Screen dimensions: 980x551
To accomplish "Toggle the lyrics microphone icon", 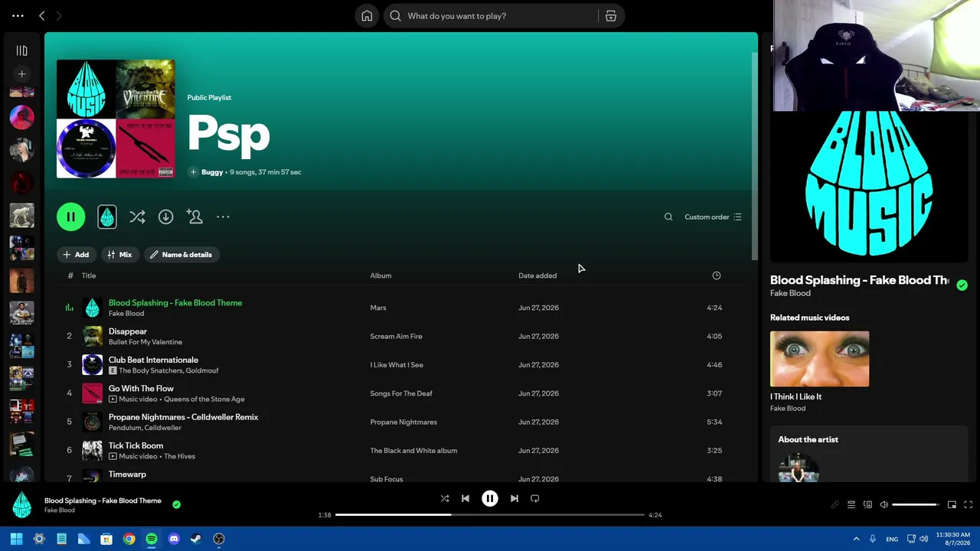I will click(x=835, y=505).
